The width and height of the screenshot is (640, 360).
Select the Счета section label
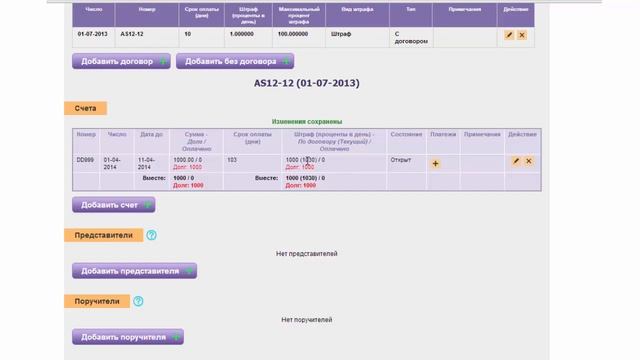(85, 108)
